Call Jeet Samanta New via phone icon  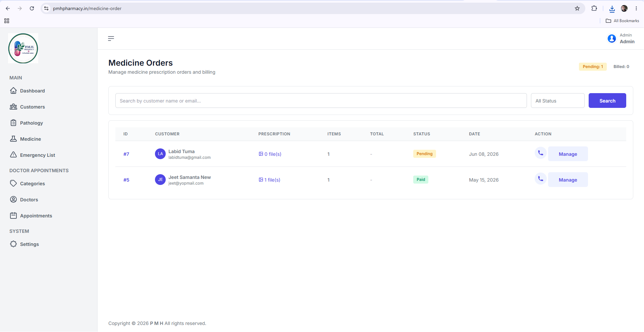(541, 179)
